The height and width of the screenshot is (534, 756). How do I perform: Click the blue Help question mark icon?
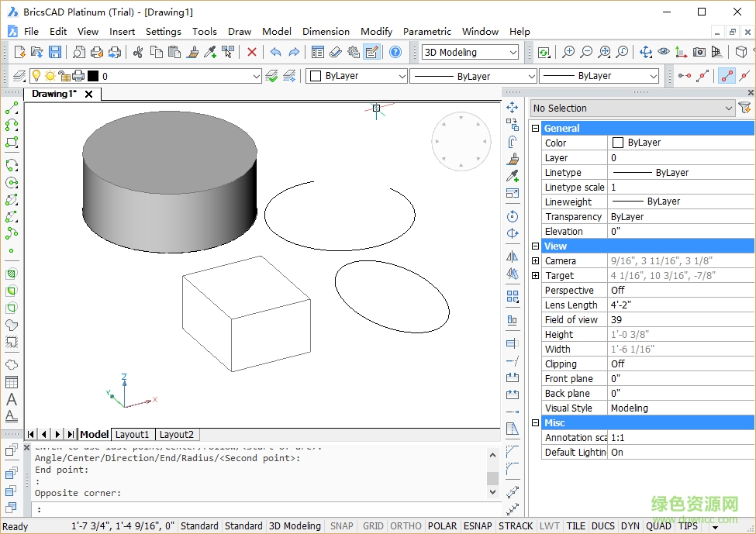(x=395, y=52)
